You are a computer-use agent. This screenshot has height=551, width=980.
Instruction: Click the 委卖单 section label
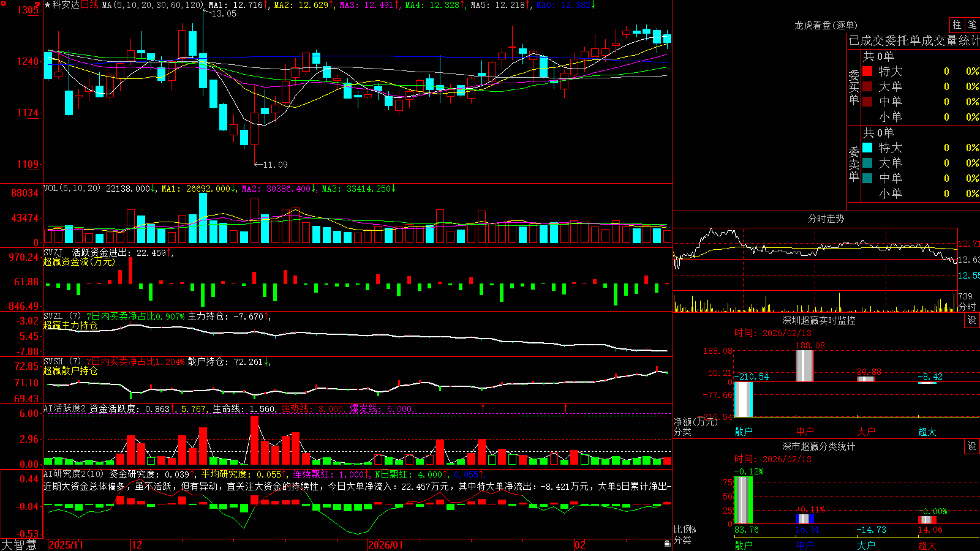(x=854, y=163)
